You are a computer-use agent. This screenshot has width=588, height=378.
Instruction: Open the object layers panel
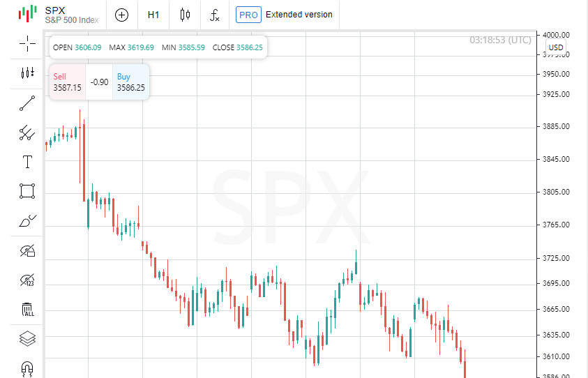[x=27, y=339]
